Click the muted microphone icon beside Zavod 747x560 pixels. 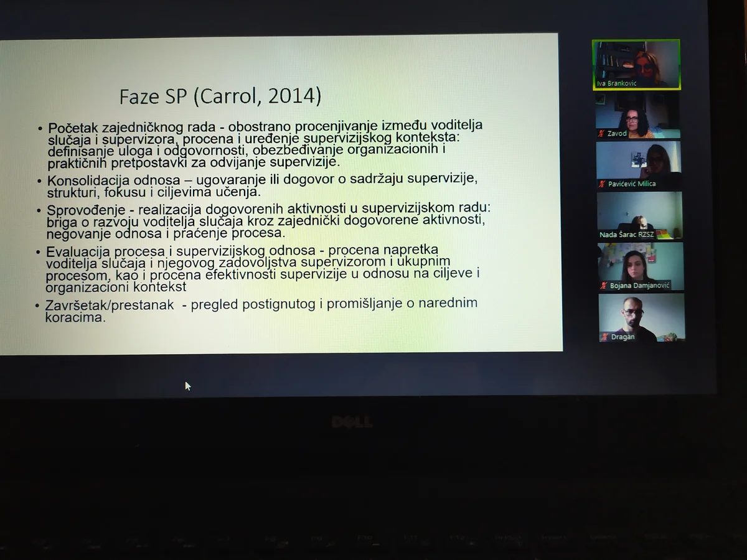601,133
